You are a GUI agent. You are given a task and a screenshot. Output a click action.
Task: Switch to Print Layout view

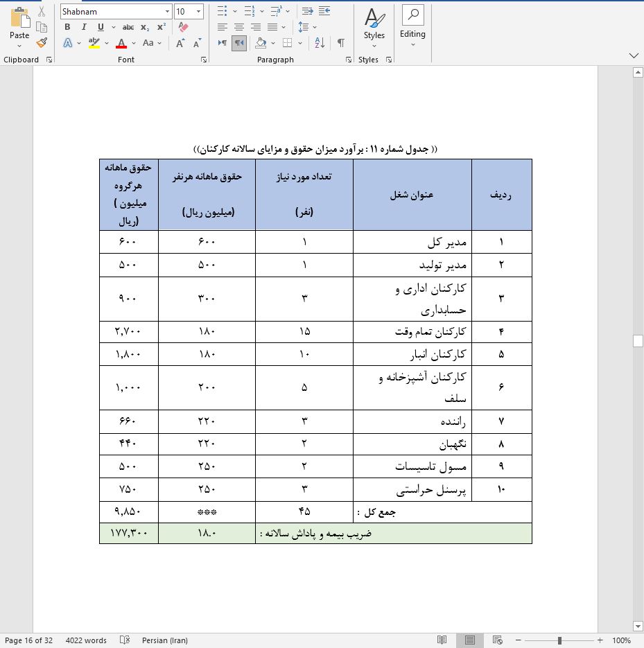469,640
